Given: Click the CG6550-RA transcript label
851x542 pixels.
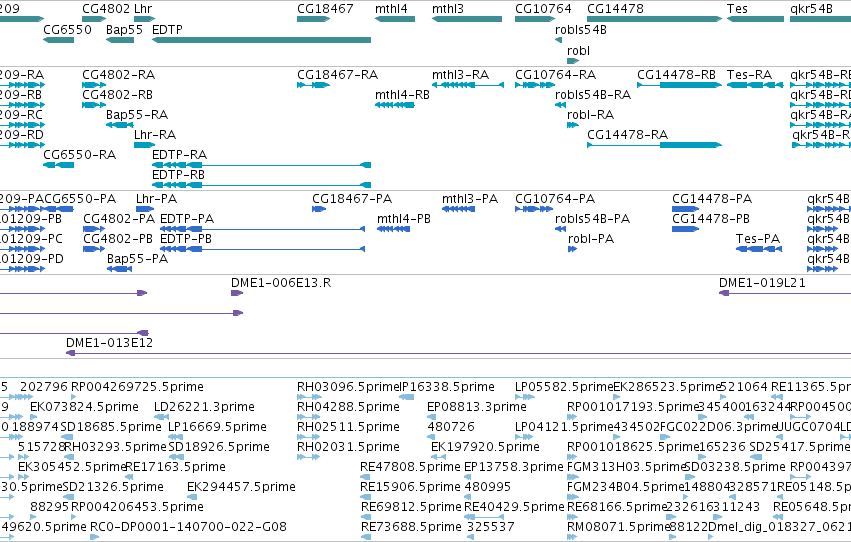Looking at the screenshot, I should tap(79, 155).
